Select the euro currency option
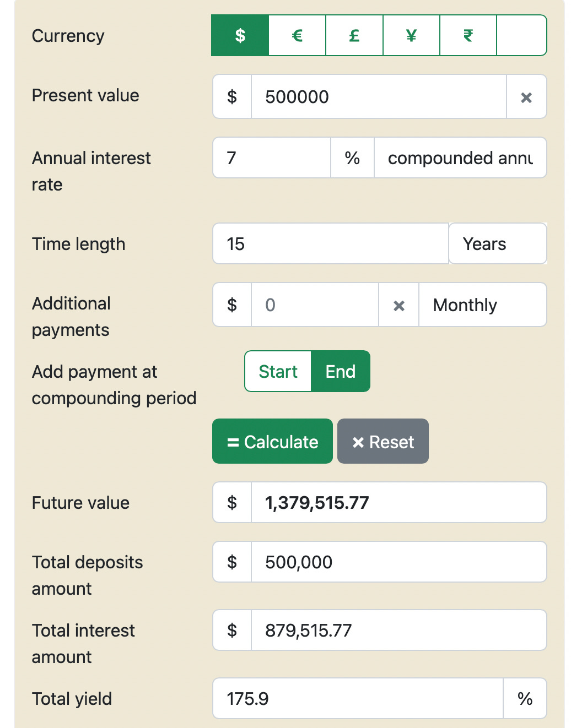571x728 pixels. [x=297, y=36]
